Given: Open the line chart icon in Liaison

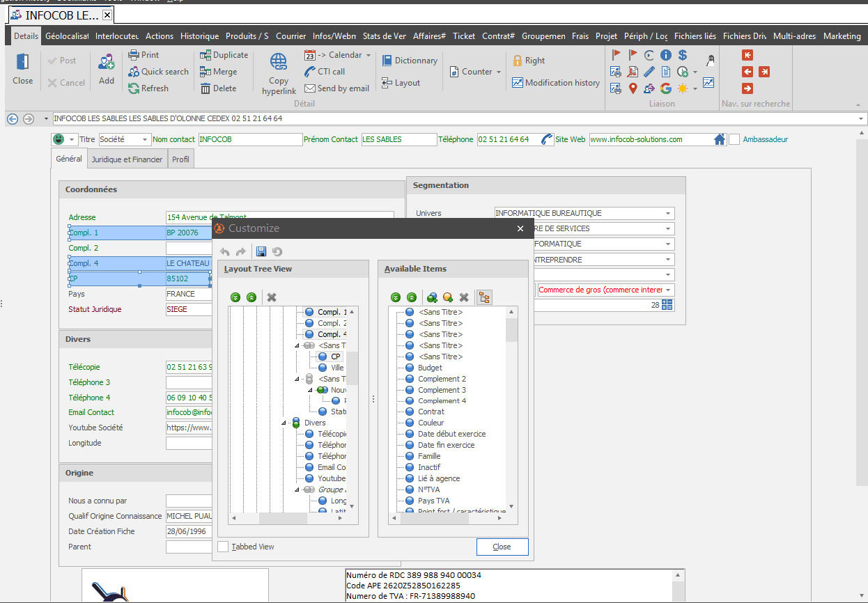Looking at the screenshot, I should coord(708,82).
